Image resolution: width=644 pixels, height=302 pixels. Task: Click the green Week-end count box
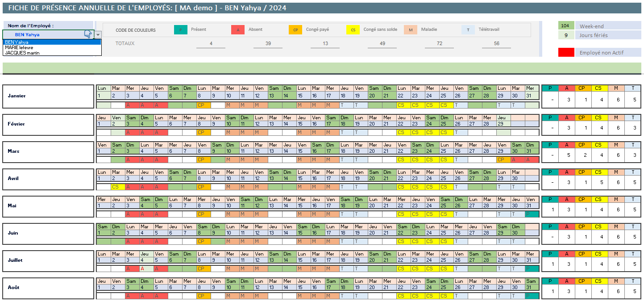click(566, 26)
